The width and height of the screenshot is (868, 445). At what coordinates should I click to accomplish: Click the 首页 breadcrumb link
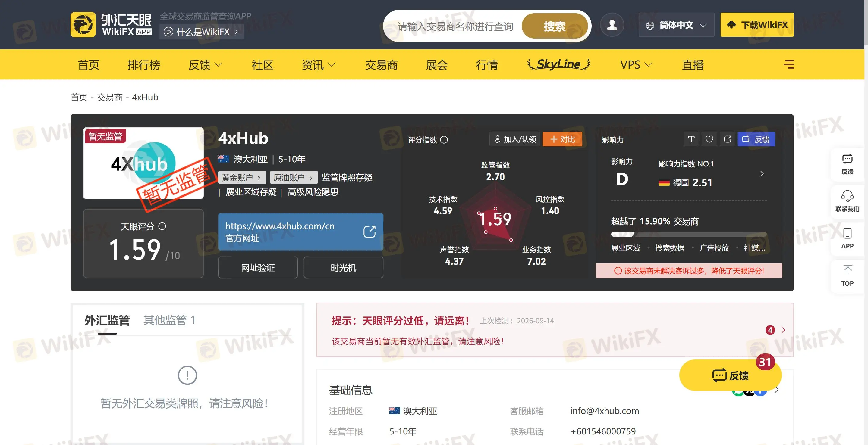(79, 98)
